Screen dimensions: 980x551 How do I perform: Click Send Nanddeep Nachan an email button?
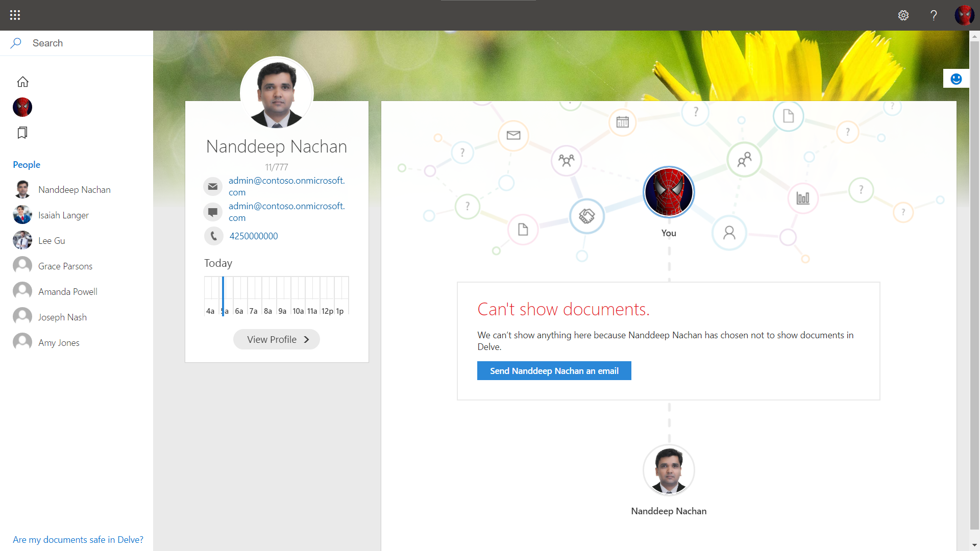(x=554, y=371)
